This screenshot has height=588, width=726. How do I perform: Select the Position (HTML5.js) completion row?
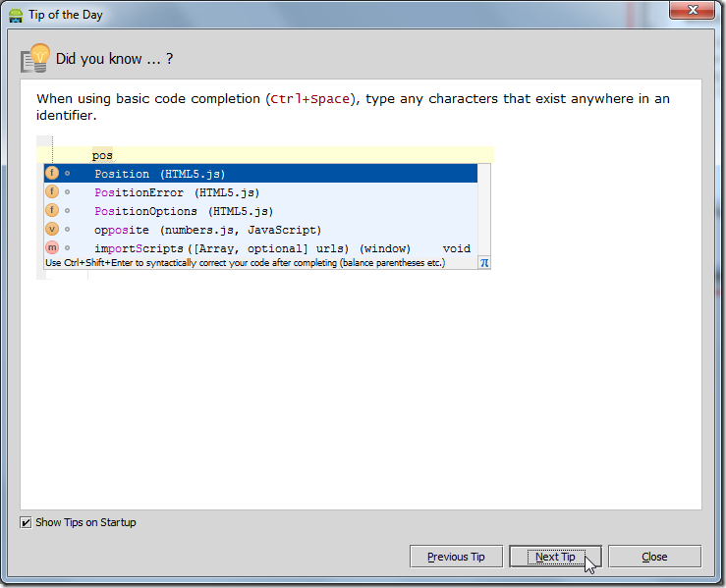pos(260,174)
